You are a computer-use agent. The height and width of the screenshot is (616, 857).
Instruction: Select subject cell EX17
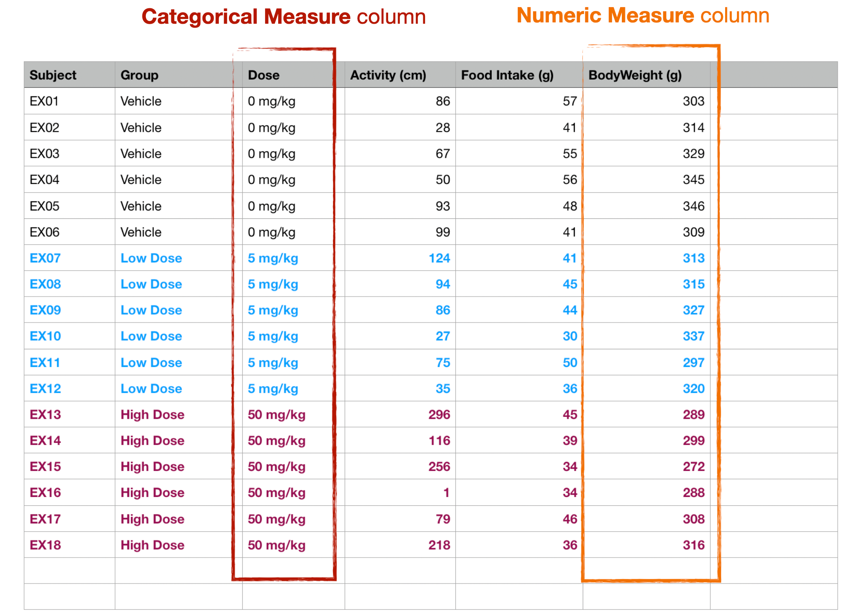(69, 519)
